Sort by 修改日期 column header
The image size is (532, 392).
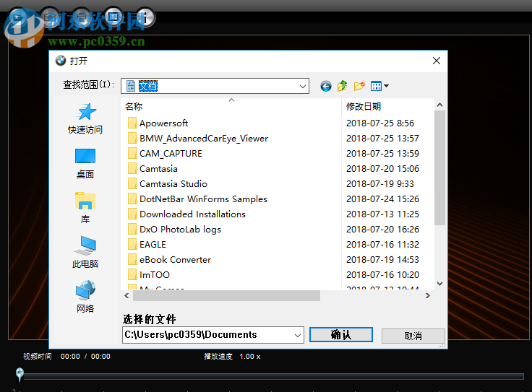point(387,106)
